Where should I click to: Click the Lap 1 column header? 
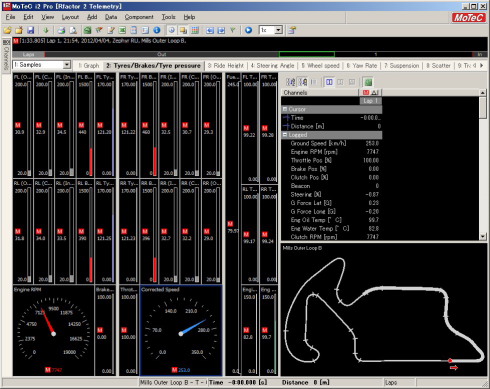371,101
